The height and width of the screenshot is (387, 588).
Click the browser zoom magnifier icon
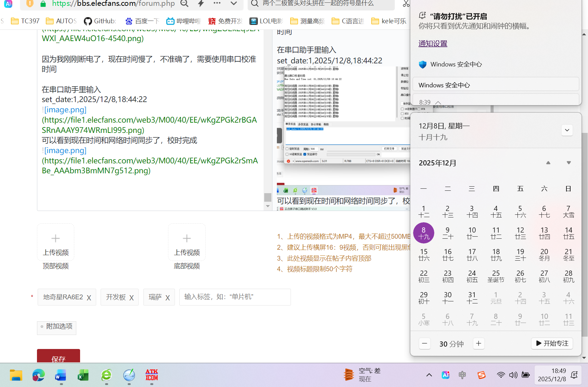point(184,3)
